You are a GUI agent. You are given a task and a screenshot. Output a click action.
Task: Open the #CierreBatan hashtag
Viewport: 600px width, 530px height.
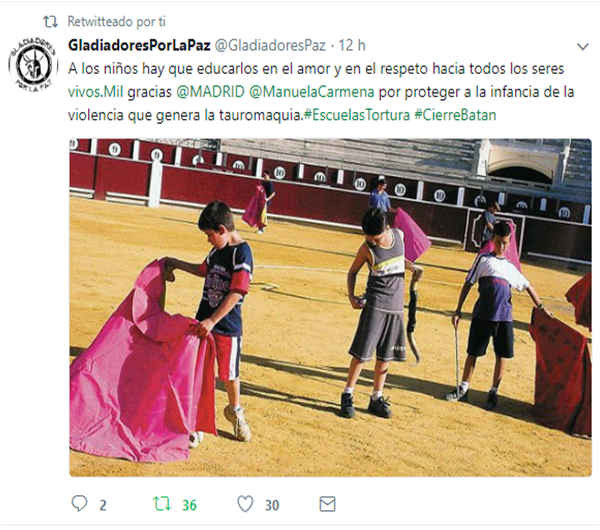(455, 115)
